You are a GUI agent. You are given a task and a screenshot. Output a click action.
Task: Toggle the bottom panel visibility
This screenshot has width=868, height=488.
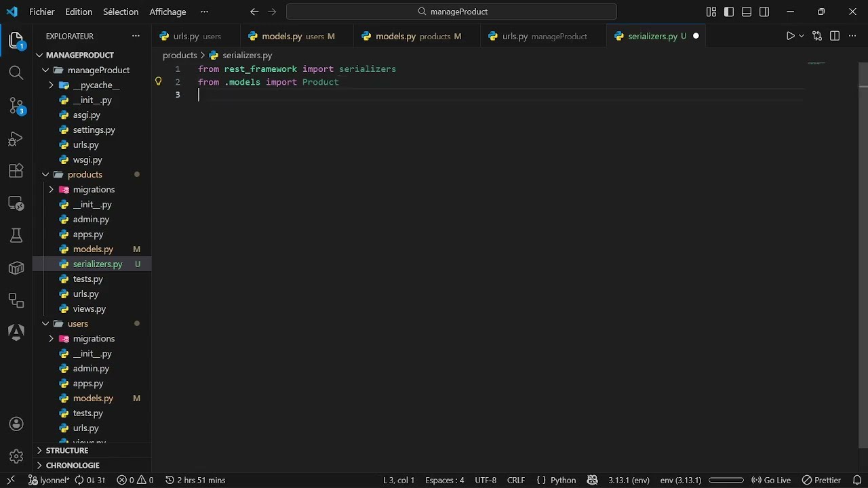(747, 12)
